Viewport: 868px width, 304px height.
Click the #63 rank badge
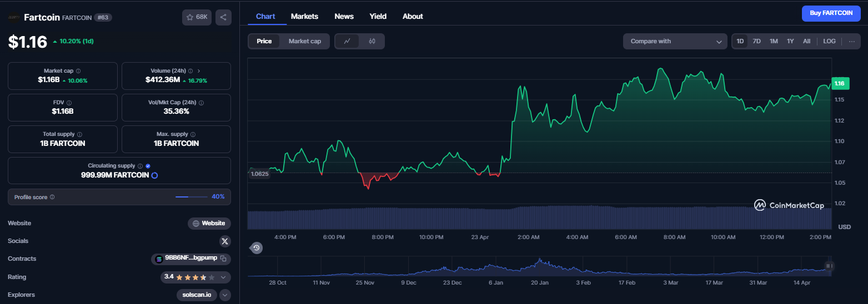coord(103,18)
